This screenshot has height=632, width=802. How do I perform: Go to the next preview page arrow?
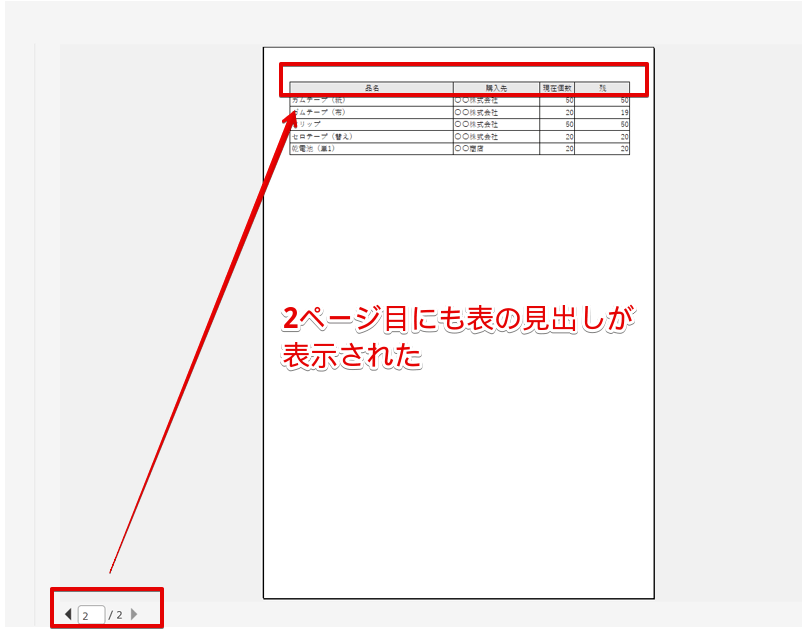(134, 614)
